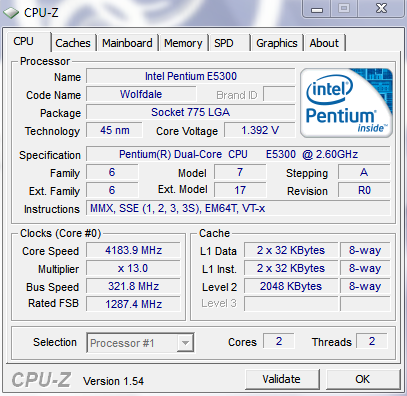The height and width of the screenshot is (396, 407).
Task: Click the Core Speed value field
Action: pyautogui.click(x=133, y=250)
